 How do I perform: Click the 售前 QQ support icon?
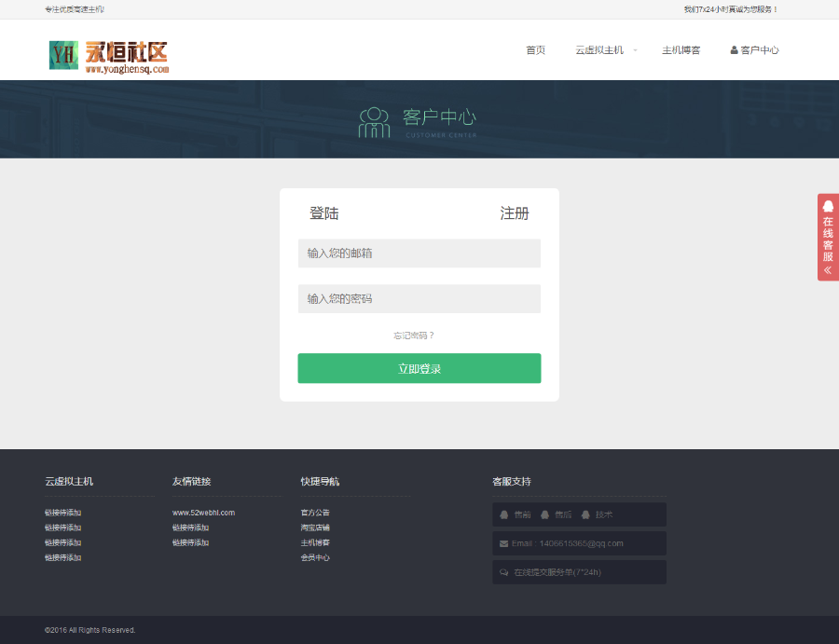click(x=504, y=514)
